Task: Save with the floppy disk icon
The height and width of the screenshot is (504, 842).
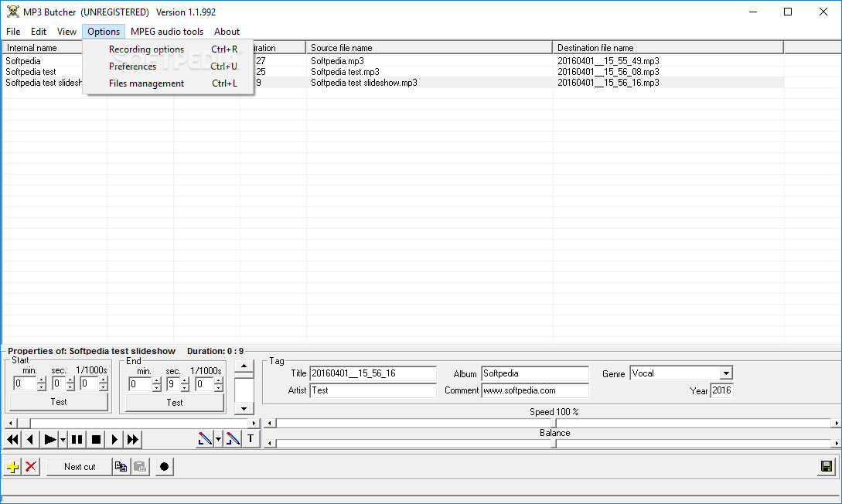Action: tap(827, 466)
